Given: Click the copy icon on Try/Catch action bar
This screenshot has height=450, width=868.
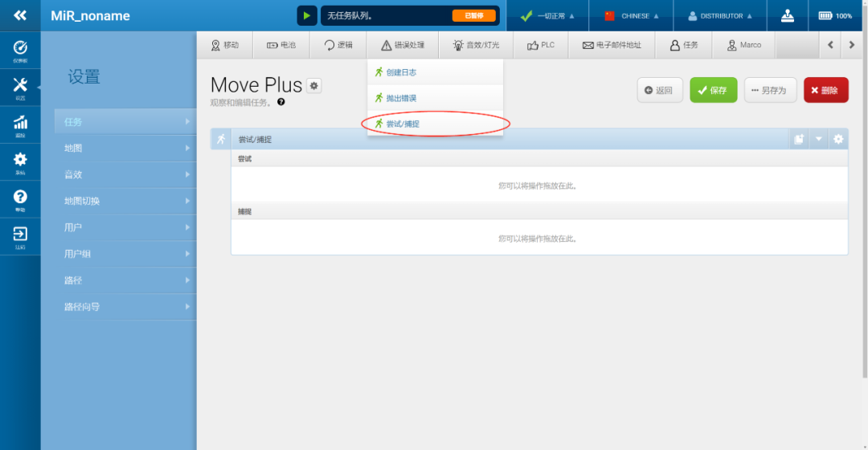Looking at the screenshot, I should click(x=799, y=139).
